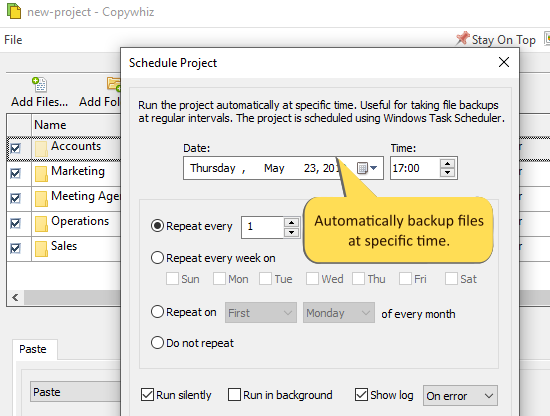Click the Operations folder icon

coord(41,223)
